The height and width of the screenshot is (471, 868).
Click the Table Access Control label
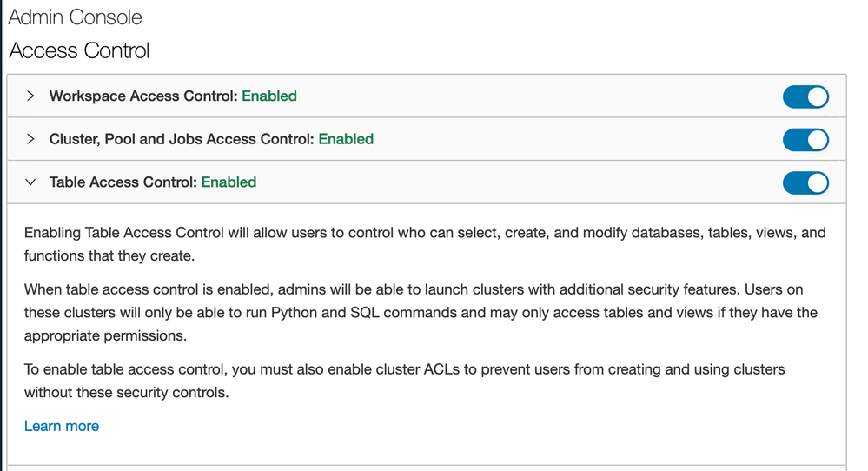123,182
